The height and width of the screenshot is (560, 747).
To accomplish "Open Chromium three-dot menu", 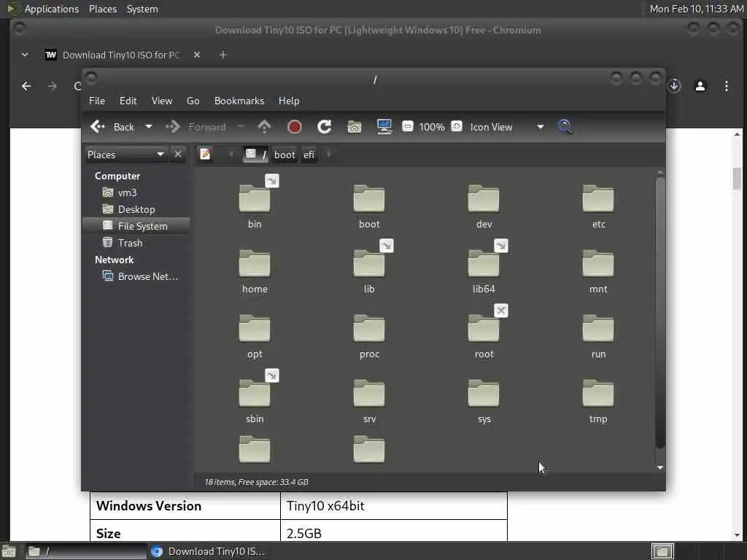I will point(727,86).
